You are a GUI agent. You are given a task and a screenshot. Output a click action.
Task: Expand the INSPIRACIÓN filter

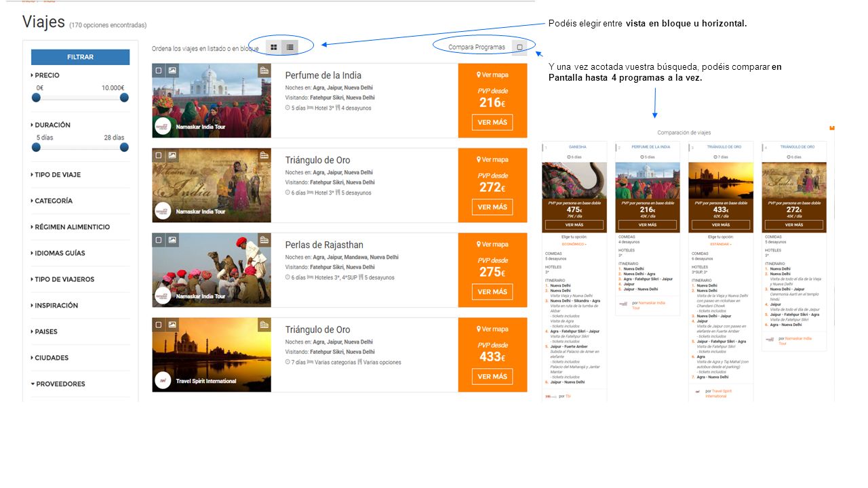[x=54, y=306]
